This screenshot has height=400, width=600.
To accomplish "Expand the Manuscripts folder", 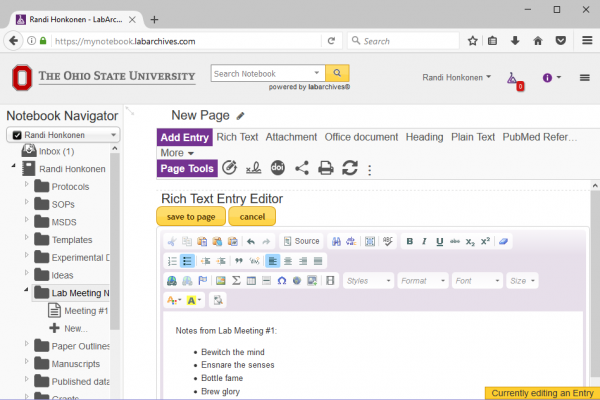I will (x=26, y=361).
